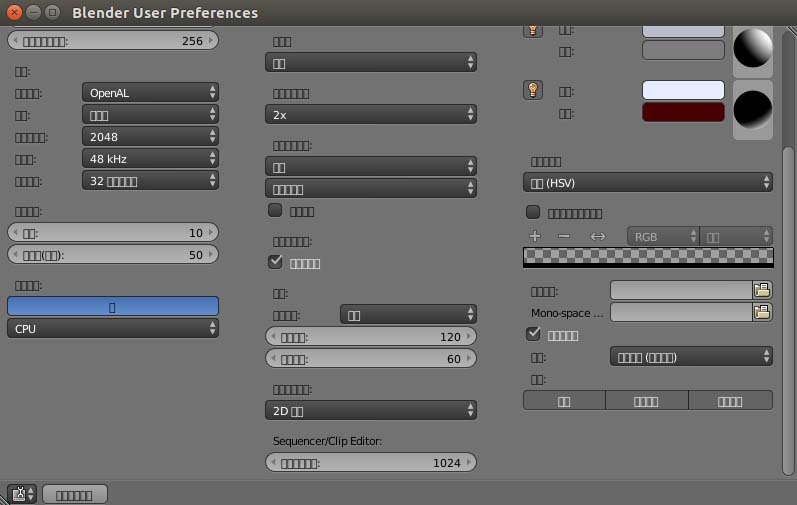797x505 pixels.
Task: Open the CPU compute device dropdown
Action: click(x=113, y=328)
